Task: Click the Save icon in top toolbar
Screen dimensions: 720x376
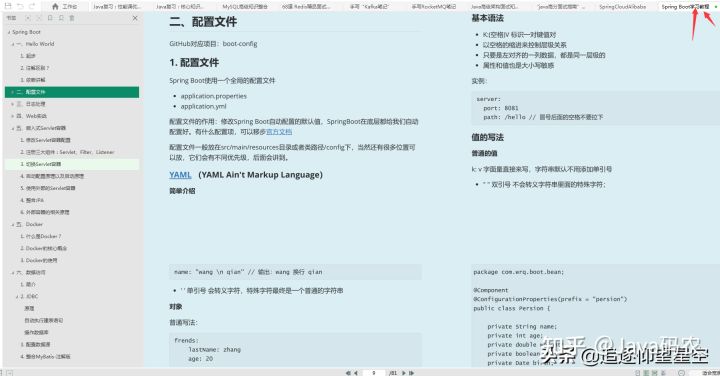Action: pyautogui.click(x=8, y=6)
